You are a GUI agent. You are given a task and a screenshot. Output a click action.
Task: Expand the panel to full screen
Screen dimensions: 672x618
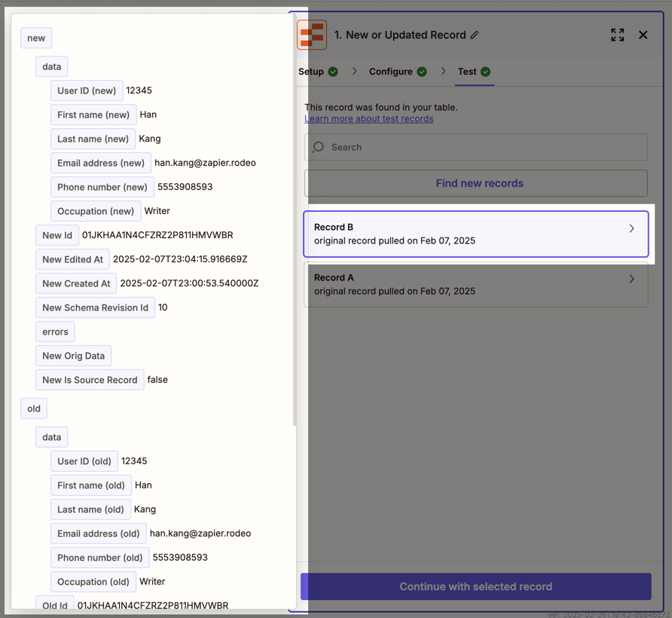[x=618, y=35]
